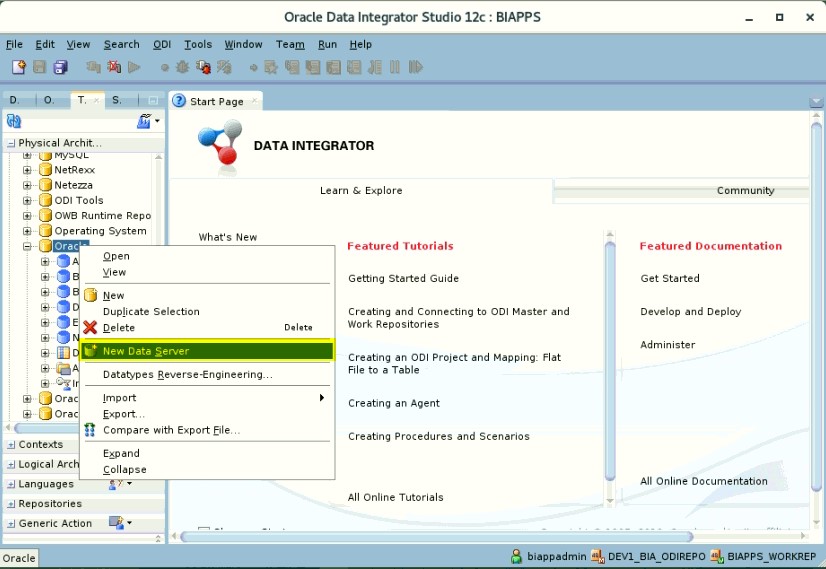Click the biappadmin user icon in status bar

click(517, 556)
